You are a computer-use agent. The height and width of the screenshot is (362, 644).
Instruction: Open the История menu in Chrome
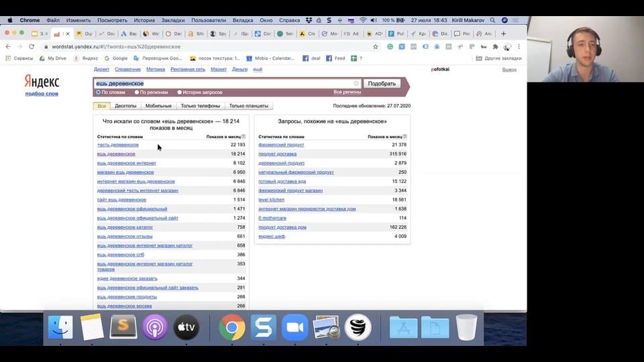(x=144, y=20)
